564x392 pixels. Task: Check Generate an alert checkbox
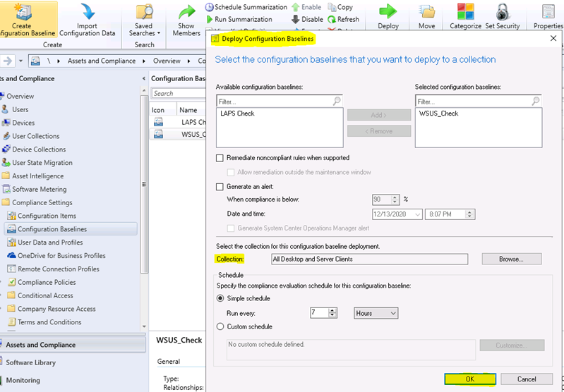tap(220, 187)
